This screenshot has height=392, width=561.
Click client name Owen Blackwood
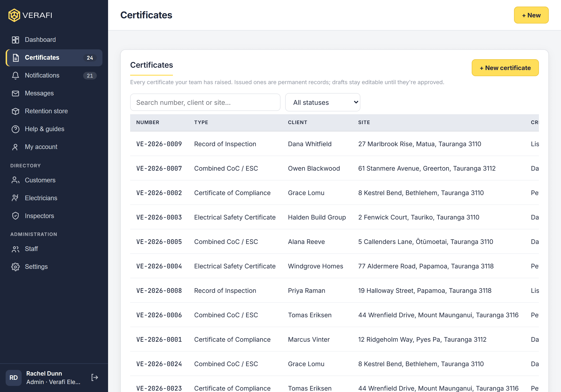coord(314,168)
